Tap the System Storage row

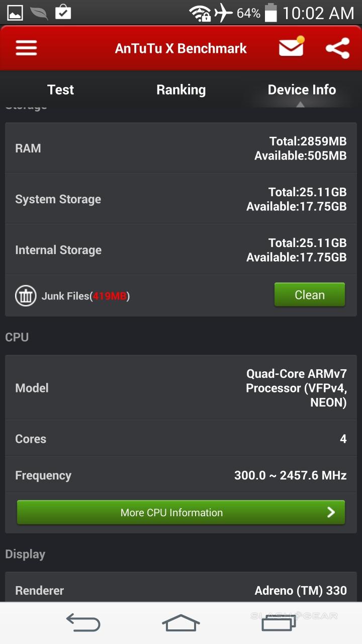tap(181, 199)
